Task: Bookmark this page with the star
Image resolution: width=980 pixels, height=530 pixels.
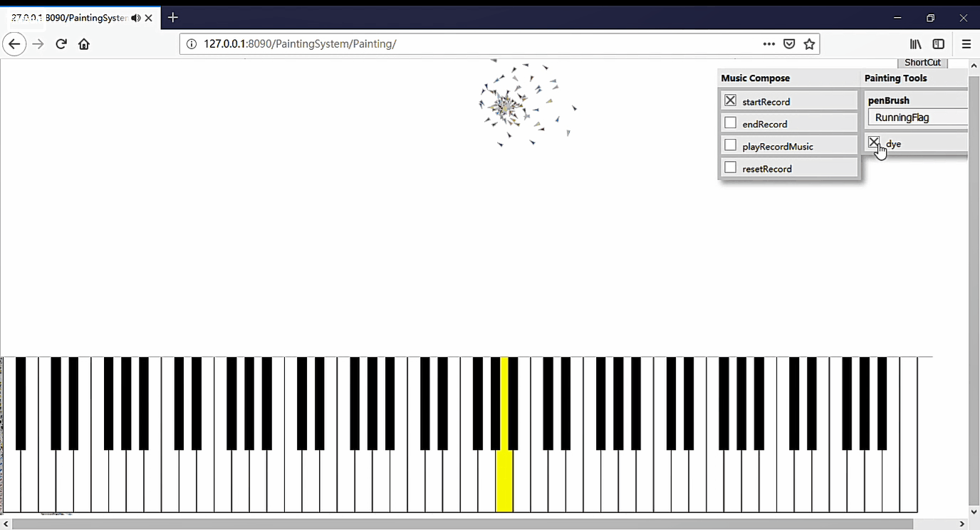Action: click(x=809, y=44)
